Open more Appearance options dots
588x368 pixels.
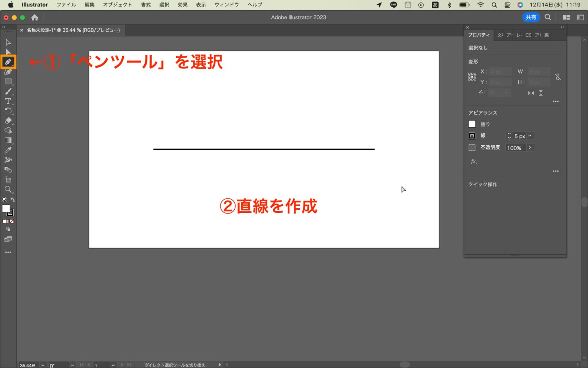(556, 171)
